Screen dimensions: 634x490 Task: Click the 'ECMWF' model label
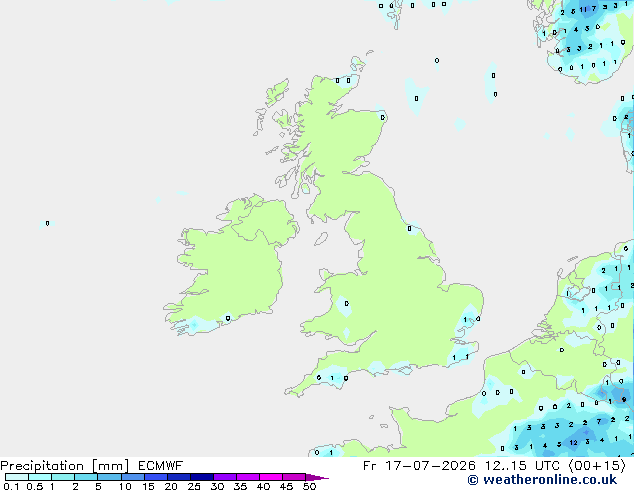[x=161, y=466]
